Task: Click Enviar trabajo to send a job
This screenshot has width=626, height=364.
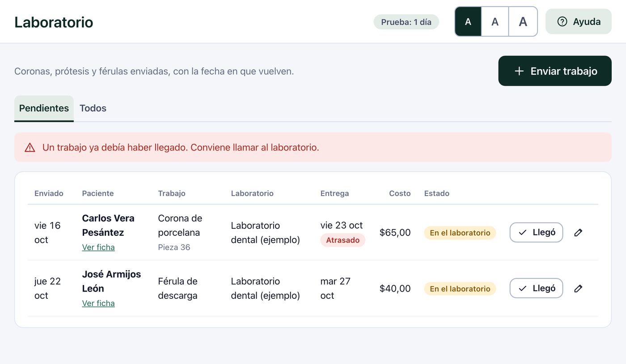Action: click(555, 71)
